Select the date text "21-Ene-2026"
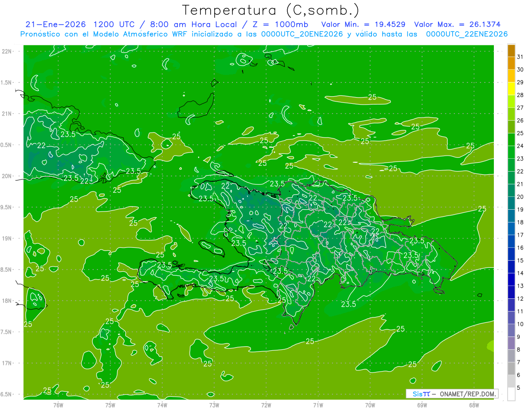This screenshot has height=411, width=532. 55,24
